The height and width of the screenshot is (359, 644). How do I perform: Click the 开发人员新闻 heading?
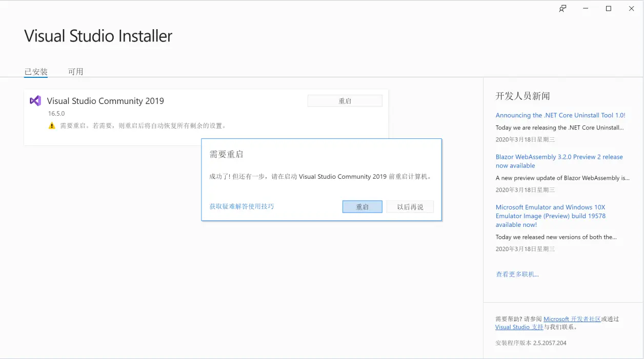click(x=522, y=96)
